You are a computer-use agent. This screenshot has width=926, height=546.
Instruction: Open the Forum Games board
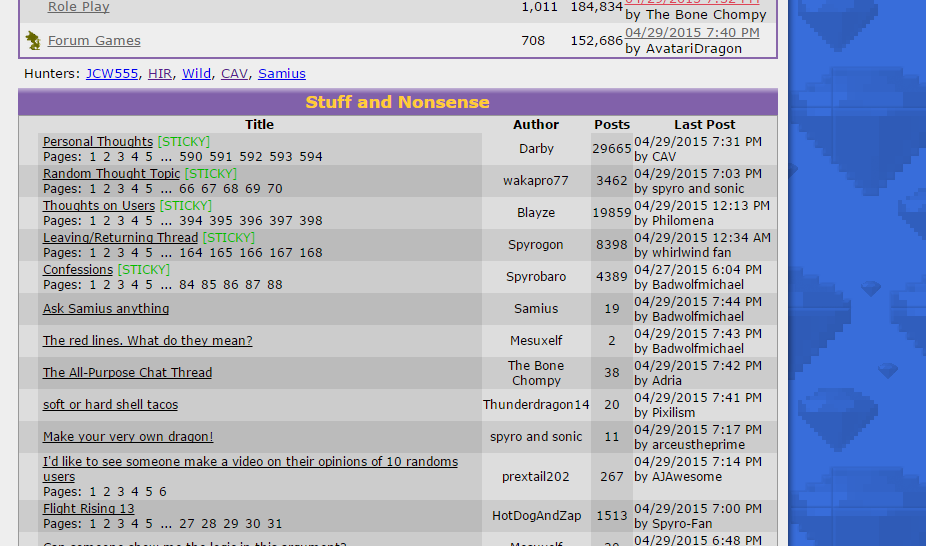[x=94, y=41]
